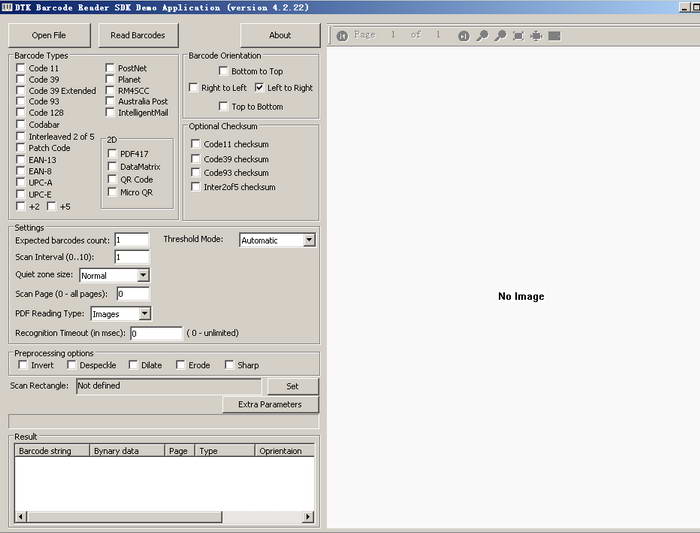The image size is (700, 533).
Task: Toggle Despeckle preprocessing option
Action: coord(71,365)
